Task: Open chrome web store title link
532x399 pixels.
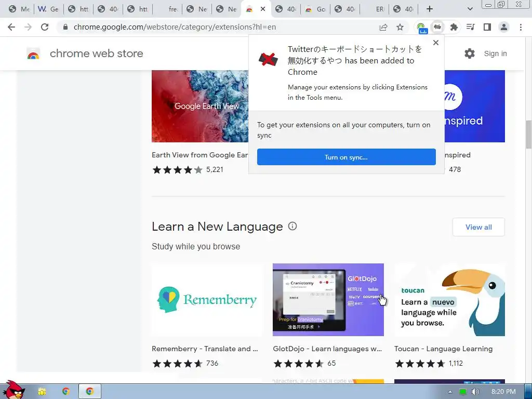Action: [x=96, y=54]
